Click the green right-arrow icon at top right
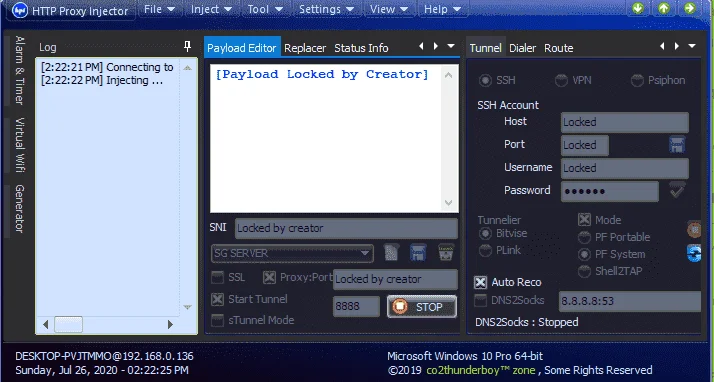The height and width of the screenshot is (382, 714). click(690, 8)
